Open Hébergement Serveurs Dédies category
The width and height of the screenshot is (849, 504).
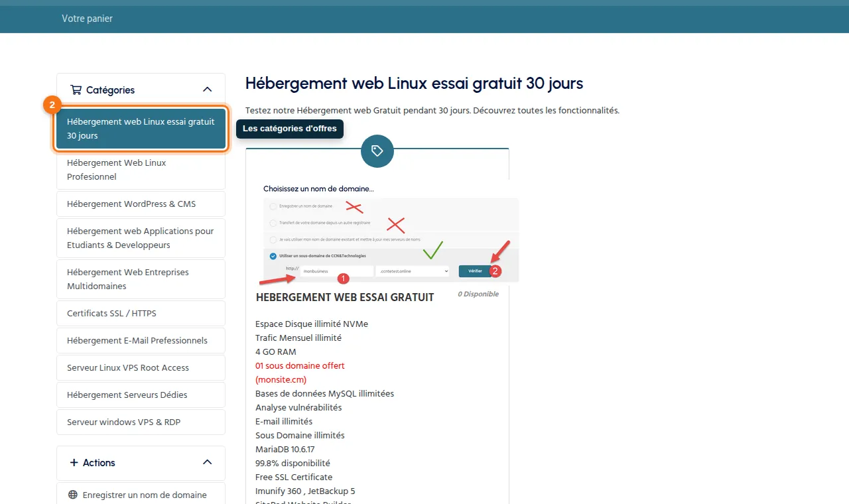(x=141, y=395)
